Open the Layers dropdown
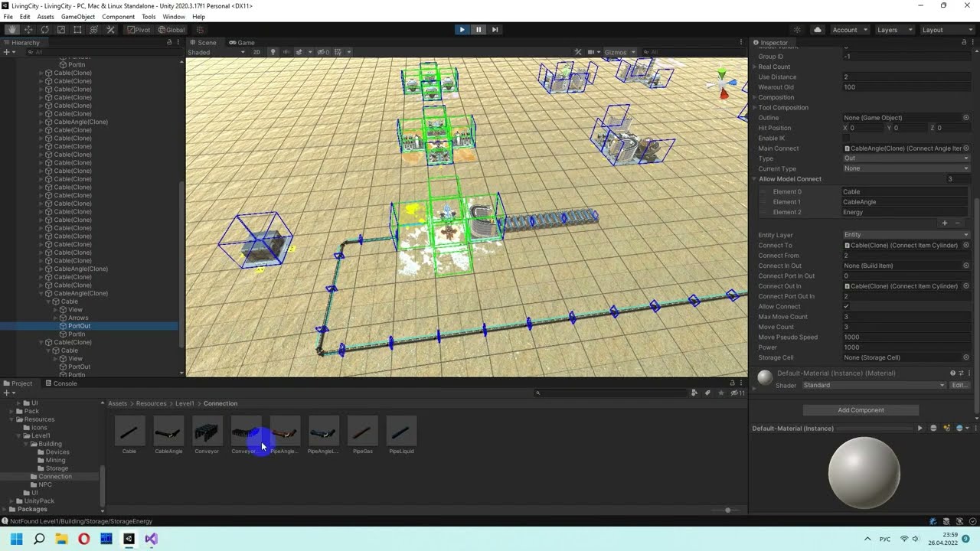The width and height of the screenshot is (980, 551). 893,30
